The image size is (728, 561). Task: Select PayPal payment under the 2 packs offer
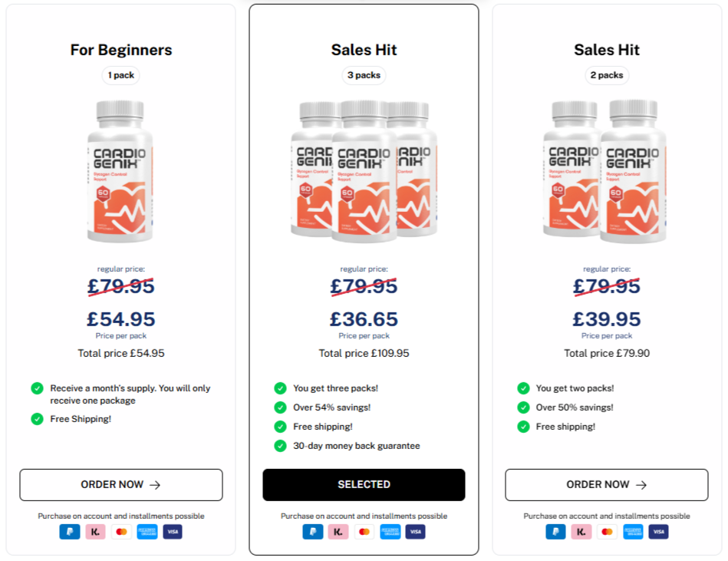555,531
